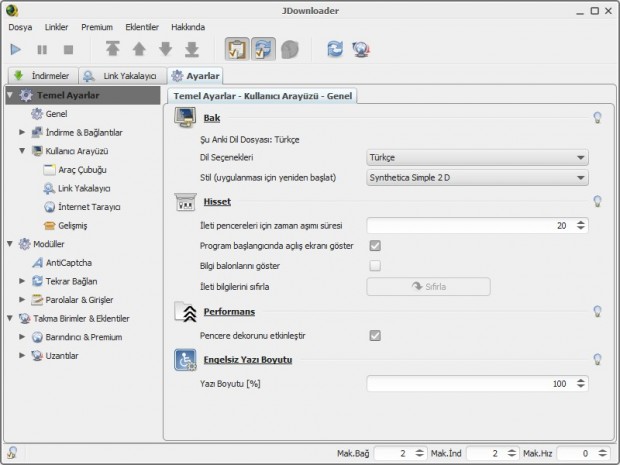The width and height of the screenshot is (620, 465).
Task: Select Genel in the settings tree
Action: click(x=57, y=114)
